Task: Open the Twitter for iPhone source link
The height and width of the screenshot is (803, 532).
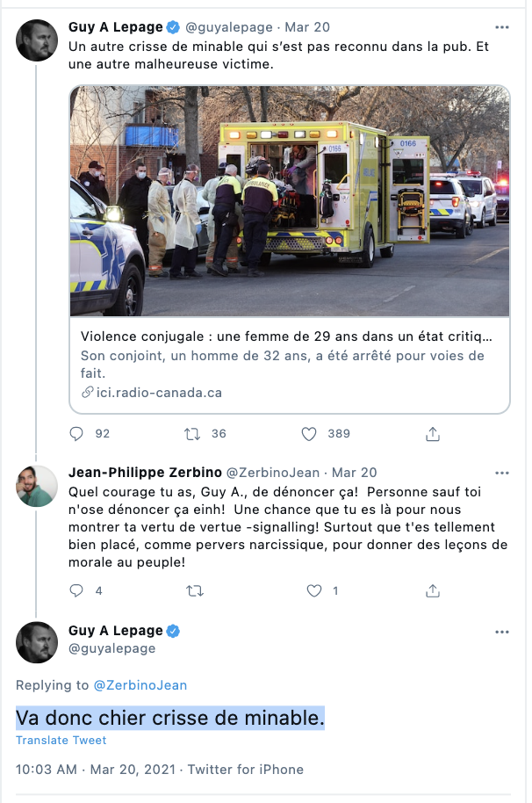Action: (x=246, y=770)
